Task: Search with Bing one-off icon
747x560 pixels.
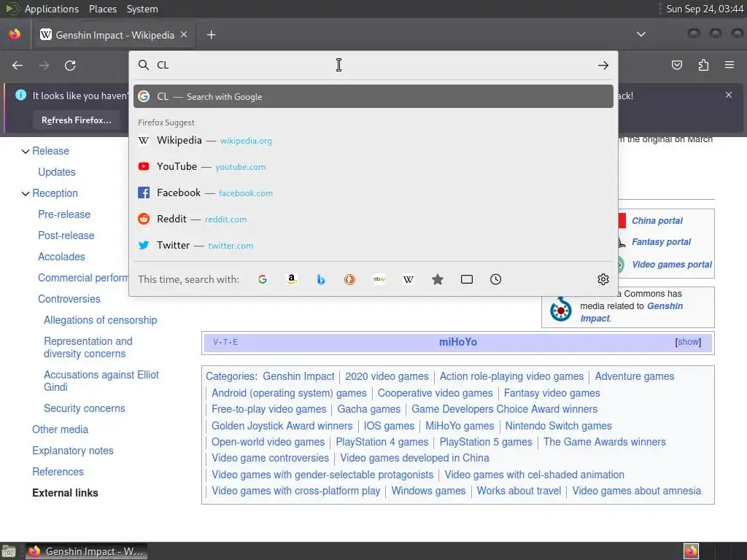Action: [x=321, y=279]
